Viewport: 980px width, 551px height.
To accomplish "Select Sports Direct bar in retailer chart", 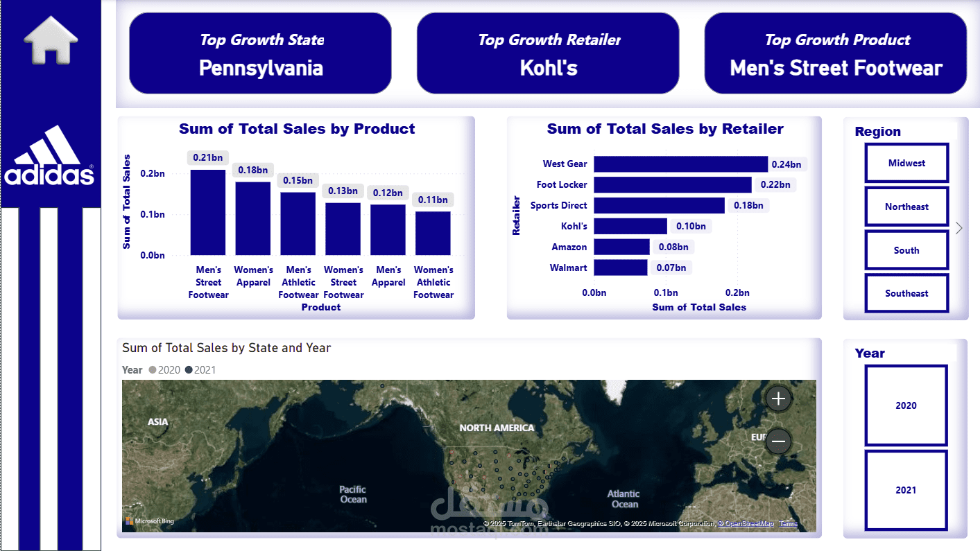I will tap(660, 206).
